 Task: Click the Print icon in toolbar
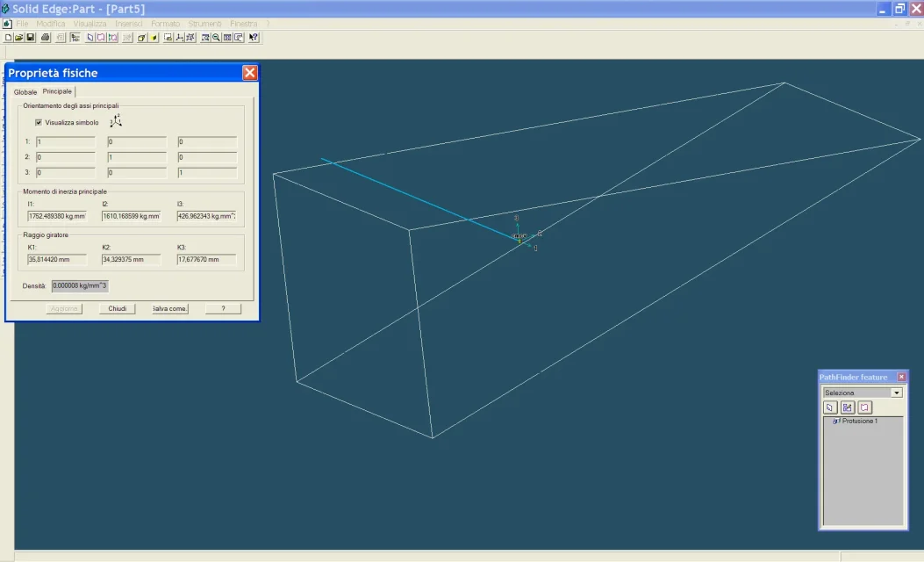point(46,38)
